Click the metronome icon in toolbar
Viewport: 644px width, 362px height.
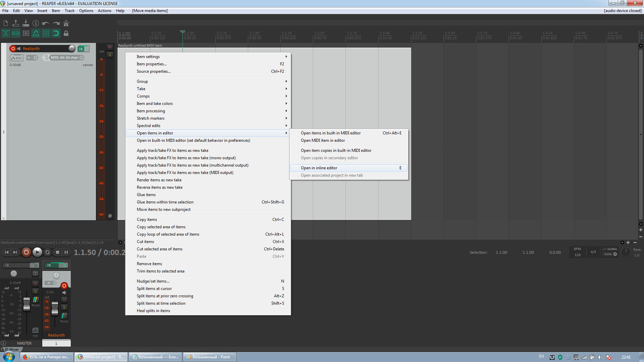pyautogui.click(x=66, y=23)
